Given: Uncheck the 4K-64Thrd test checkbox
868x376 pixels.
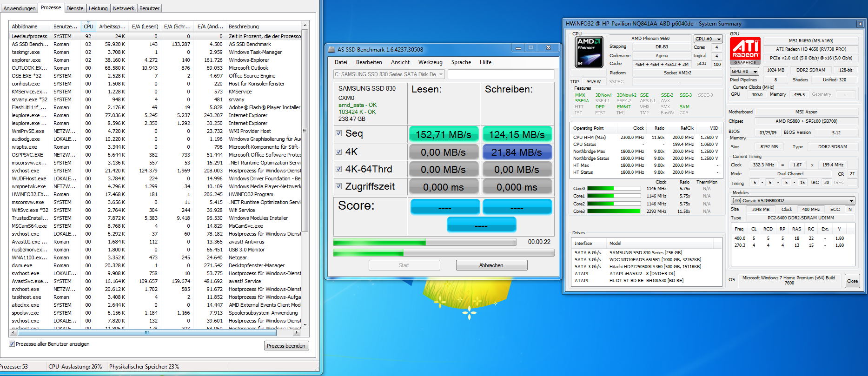Looking at the screenshot, I should click(339, 169).
